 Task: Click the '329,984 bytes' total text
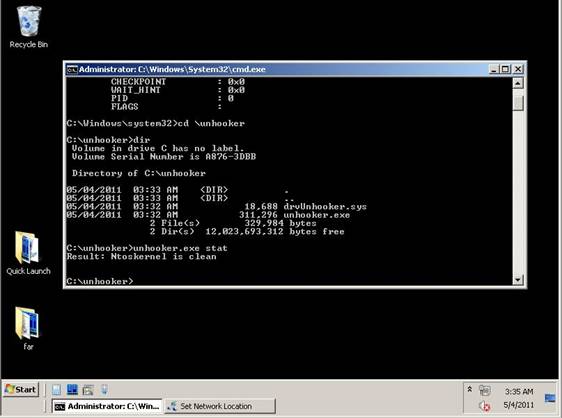tap(280, 223)
